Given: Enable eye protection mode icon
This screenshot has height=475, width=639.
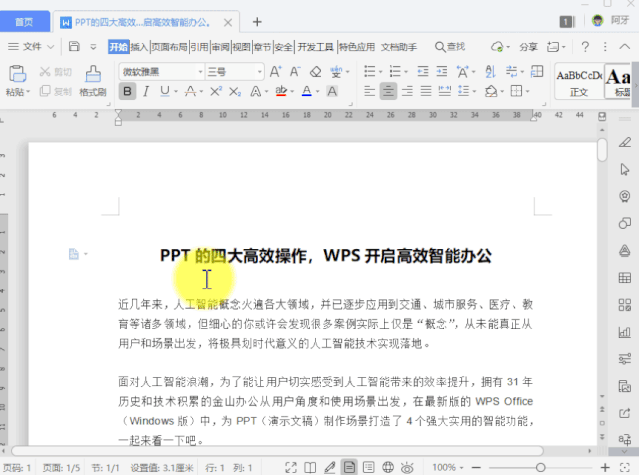Looking at the screenshot, I should click(x=407, y=468).
